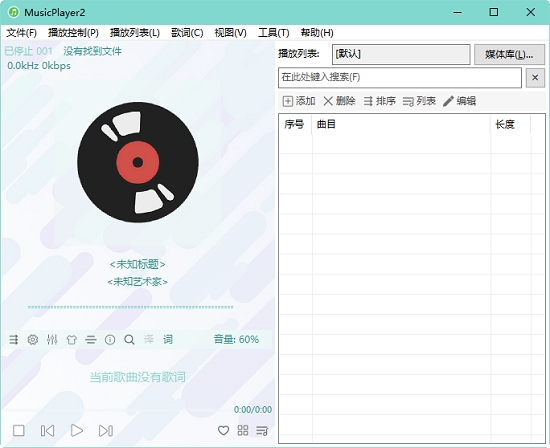Screen dimensions: 550x448
Task: Clear search with the X button
Action: 535,78
